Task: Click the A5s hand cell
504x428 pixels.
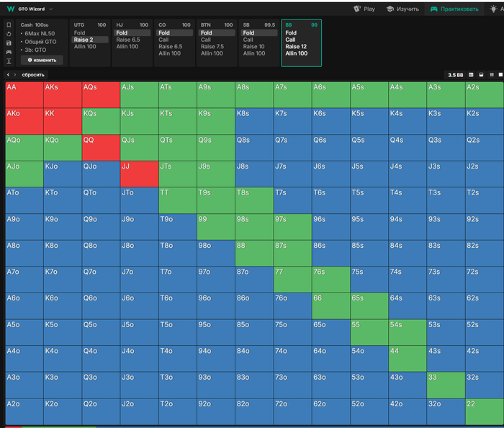Action: pyautogui.click(x=369, y=94)
